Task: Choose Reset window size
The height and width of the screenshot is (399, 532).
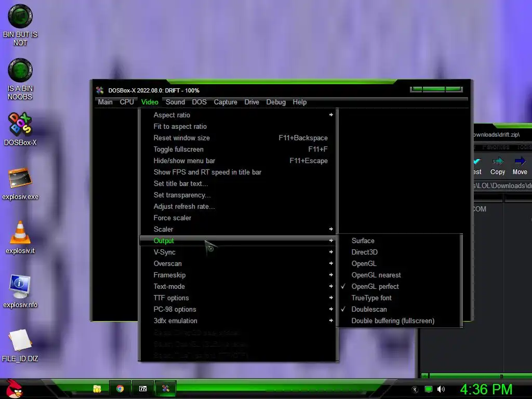Action: coord(238,138)
